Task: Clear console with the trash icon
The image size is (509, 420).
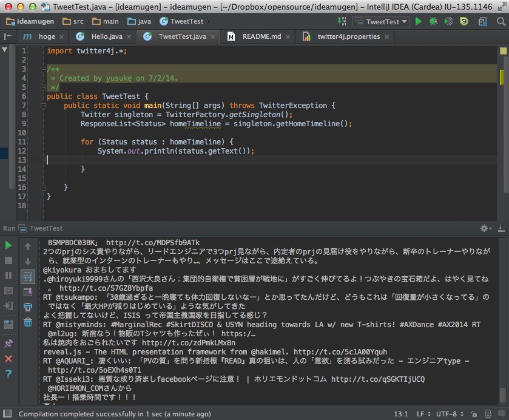Action: coord(28,322)
